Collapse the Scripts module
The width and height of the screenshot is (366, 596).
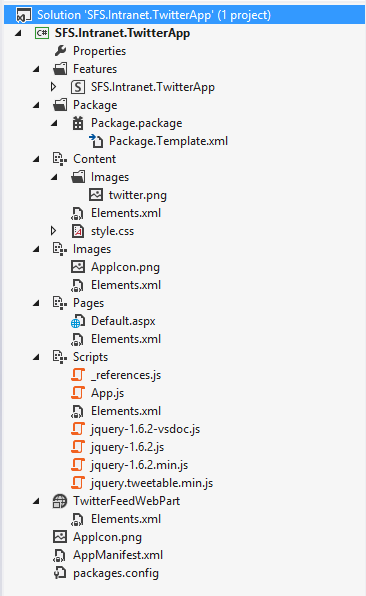tap(36, 357)
